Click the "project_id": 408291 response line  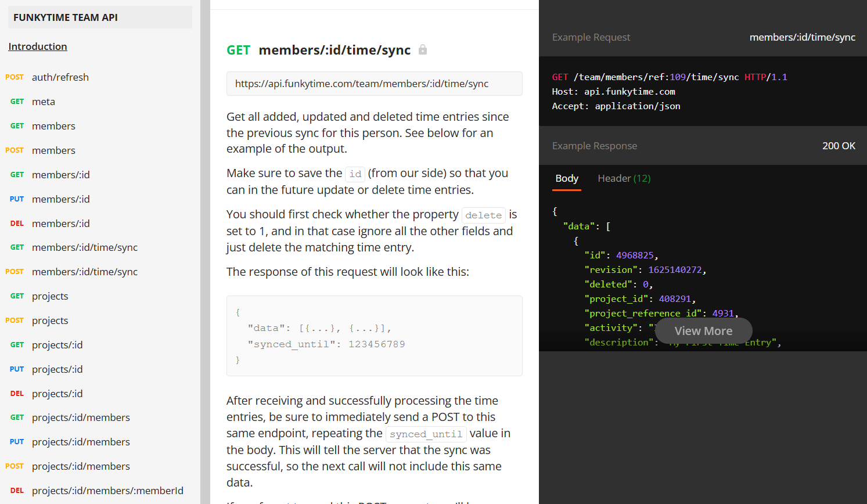[x=640, y=298]
